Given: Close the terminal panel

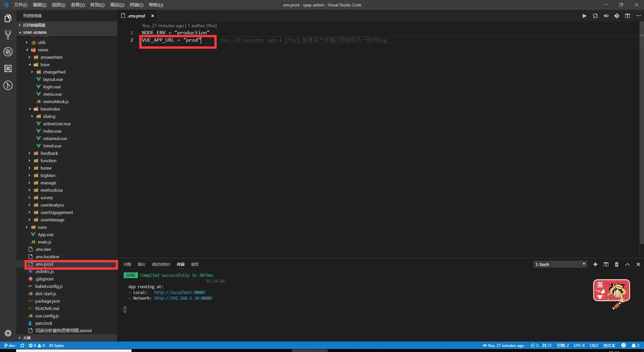Looking at the screenshot, I should point(638,264).
